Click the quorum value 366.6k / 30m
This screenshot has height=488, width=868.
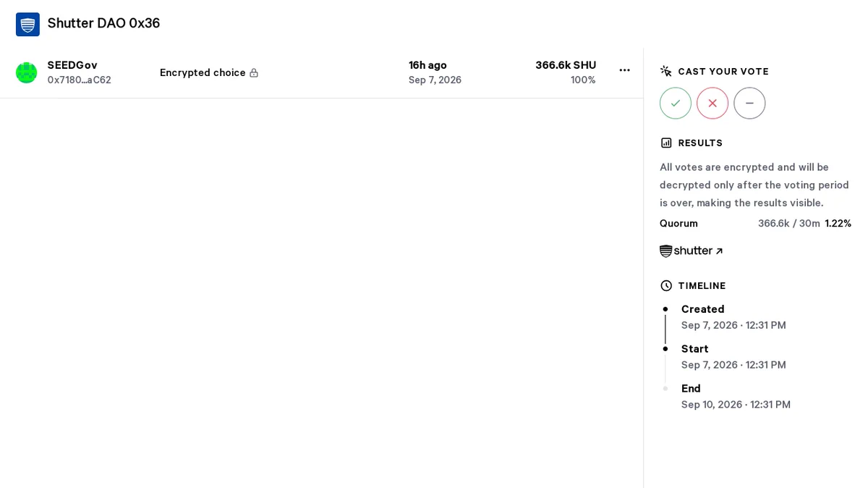789,223
